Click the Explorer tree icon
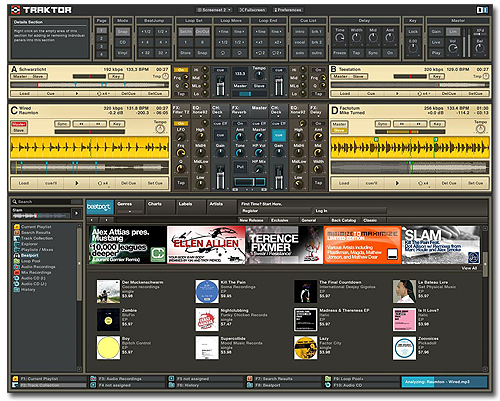The height and width of the screenshot is (401, 500). click(16, 244)
